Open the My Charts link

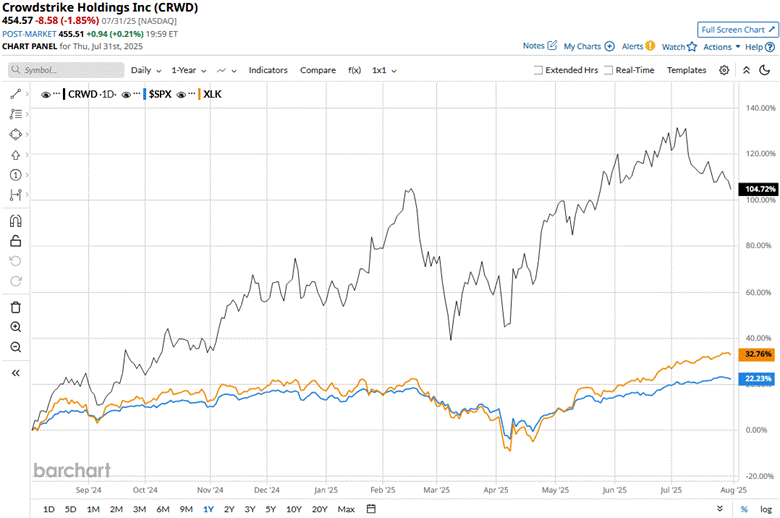582,46
